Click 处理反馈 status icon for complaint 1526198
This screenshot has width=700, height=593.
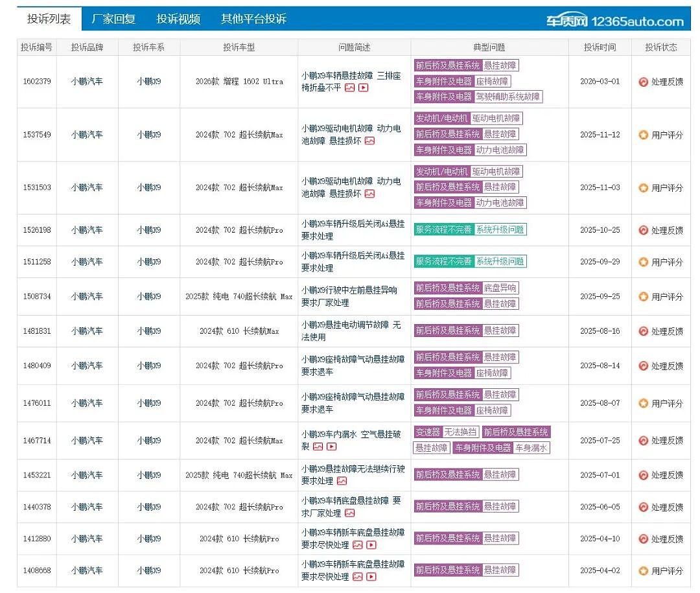click(644, 231)
